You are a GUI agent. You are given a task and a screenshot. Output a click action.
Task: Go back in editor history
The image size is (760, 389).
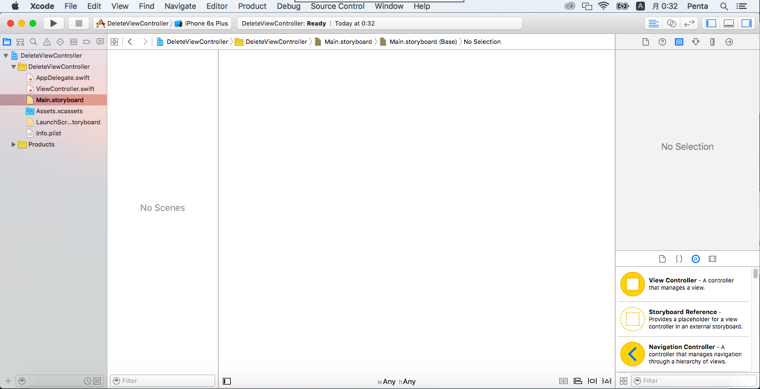[130, 42]
